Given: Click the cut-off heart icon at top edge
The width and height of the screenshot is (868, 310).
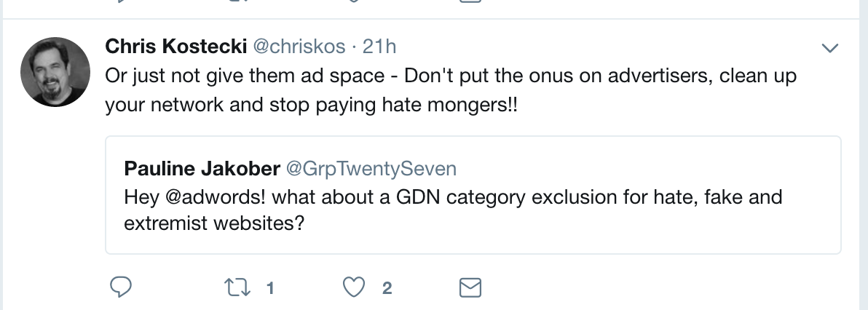Looking at the screenshot, I should [353, 2].
